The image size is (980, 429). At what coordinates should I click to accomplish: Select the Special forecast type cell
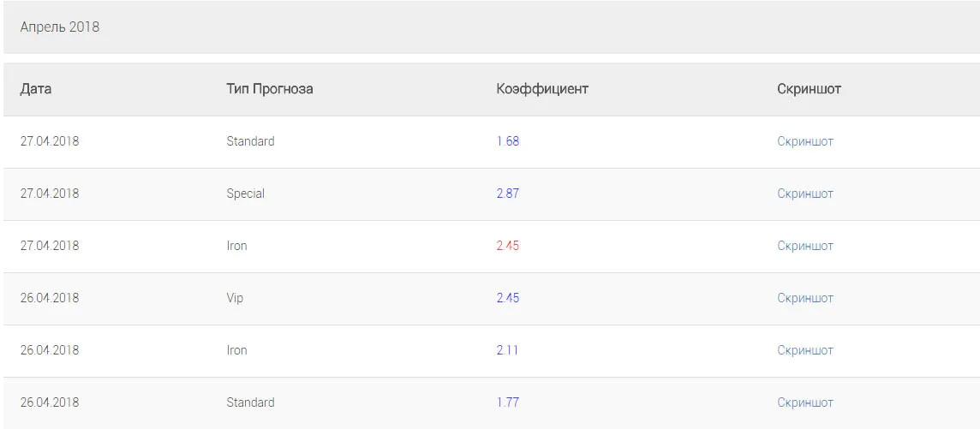(x=246, y=194)
